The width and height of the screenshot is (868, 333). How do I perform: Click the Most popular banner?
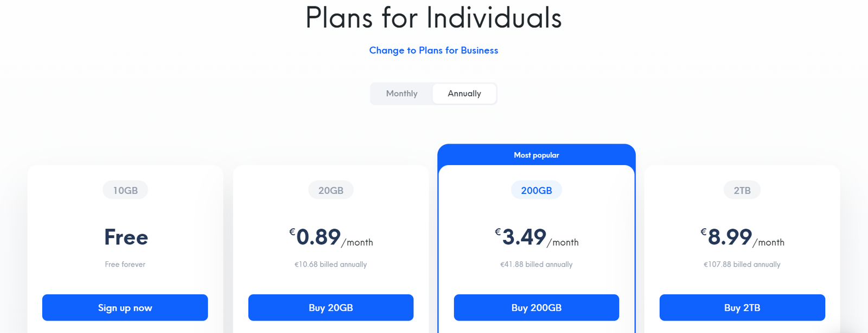[x=537, y=155]
